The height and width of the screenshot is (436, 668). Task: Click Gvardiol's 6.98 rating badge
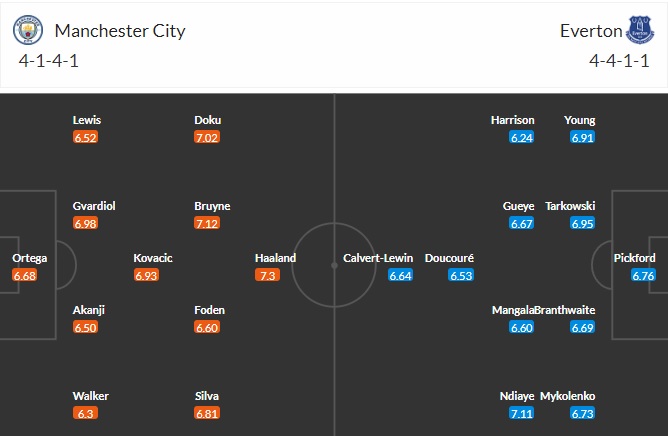[x=86, y=223]
